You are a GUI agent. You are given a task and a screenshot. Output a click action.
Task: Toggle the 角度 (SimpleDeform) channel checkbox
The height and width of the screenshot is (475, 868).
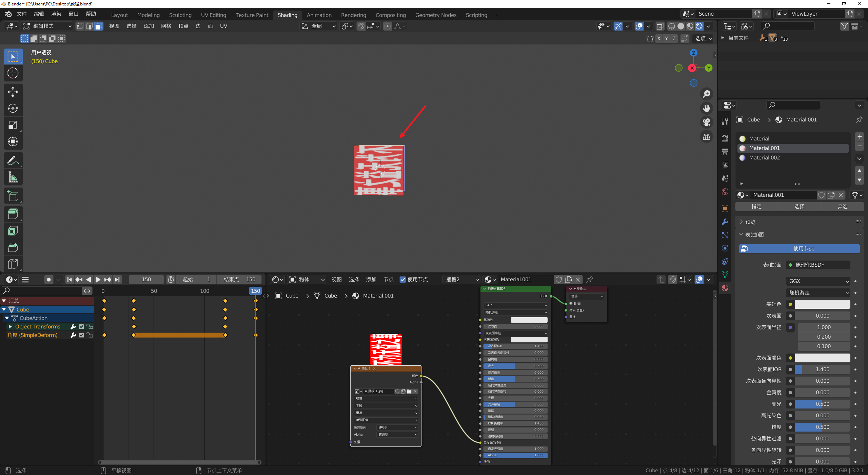(81, 335)
